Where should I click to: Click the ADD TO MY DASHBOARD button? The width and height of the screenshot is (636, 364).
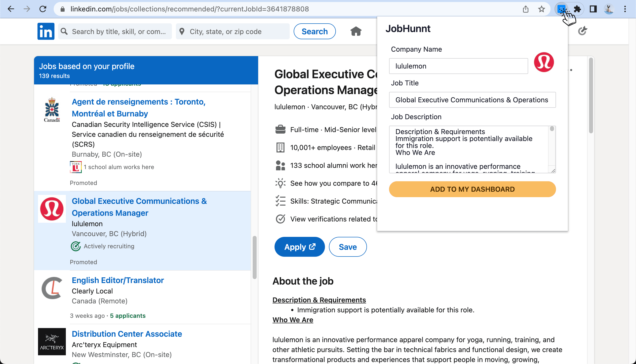tap(472, 189)
